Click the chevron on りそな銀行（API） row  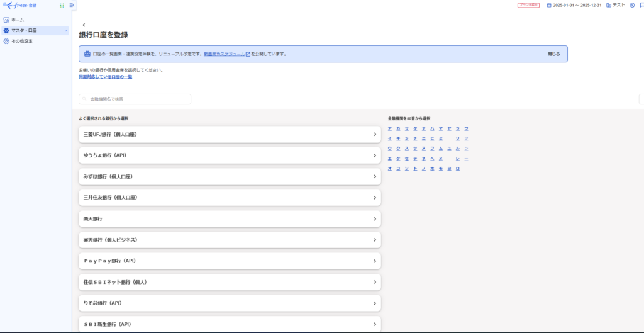pos(375,303)
